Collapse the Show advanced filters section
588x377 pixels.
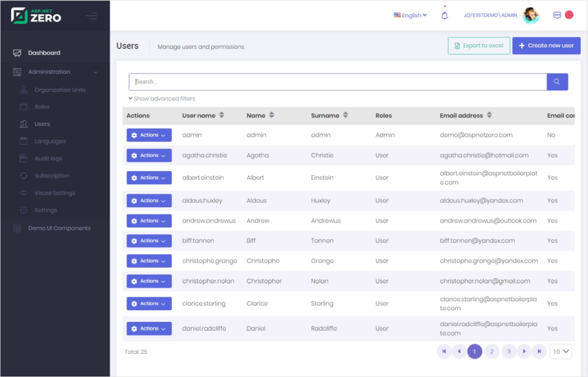(x=160, y=98)
